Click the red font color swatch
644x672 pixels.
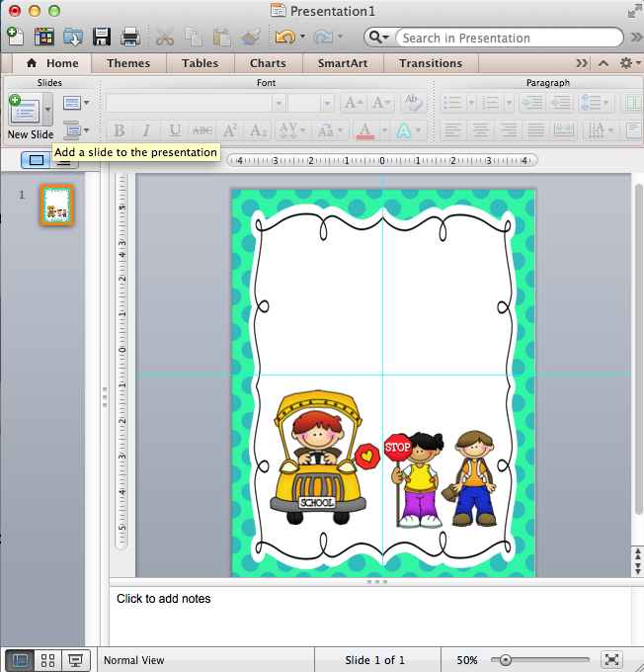coord(365,130)
